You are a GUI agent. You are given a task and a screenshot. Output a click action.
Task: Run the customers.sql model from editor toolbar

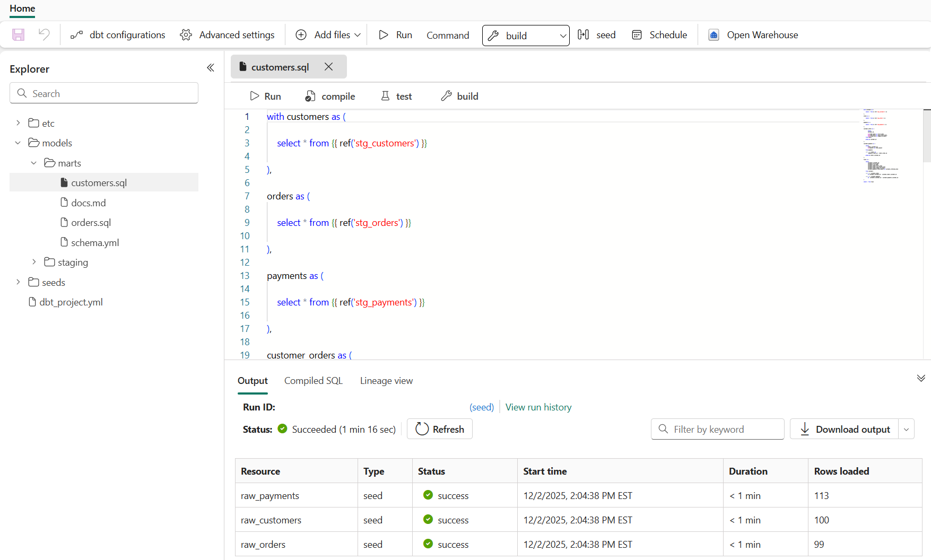[x=265, y=96]
